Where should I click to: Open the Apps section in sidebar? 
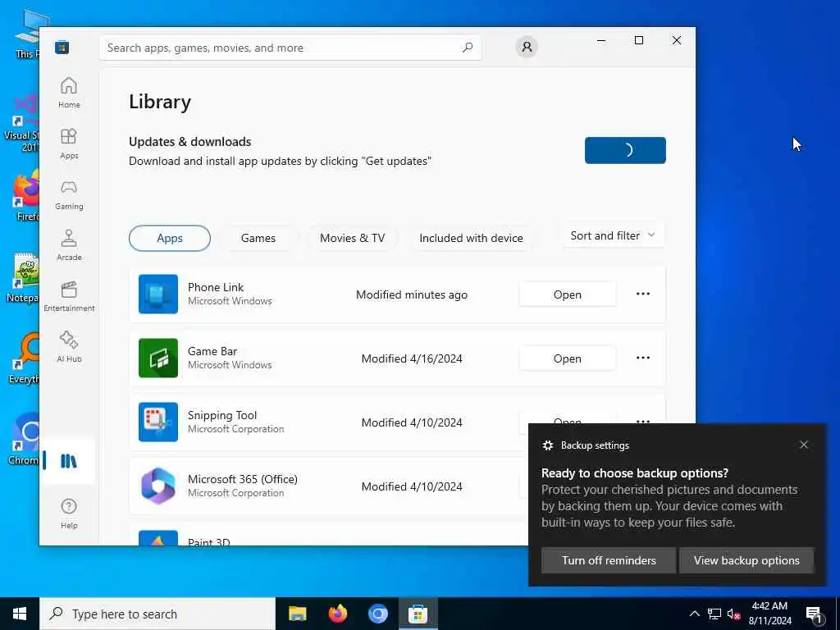(69, 144)
